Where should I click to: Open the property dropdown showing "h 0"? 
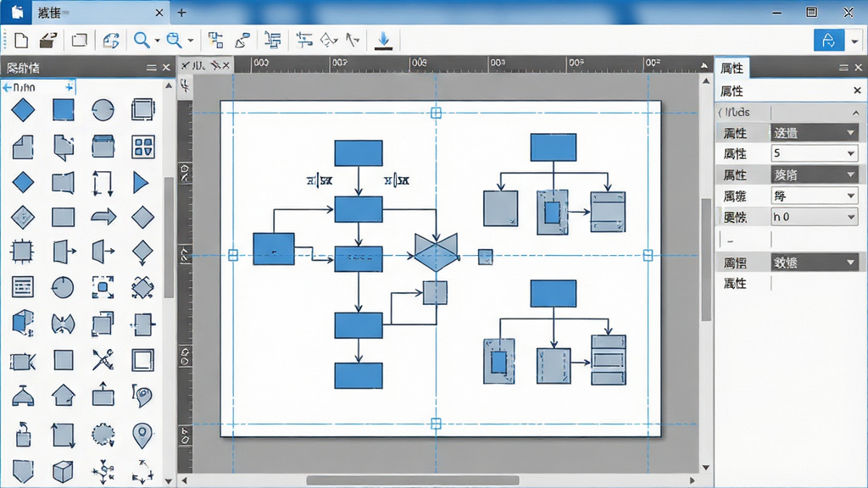(815, 217)
